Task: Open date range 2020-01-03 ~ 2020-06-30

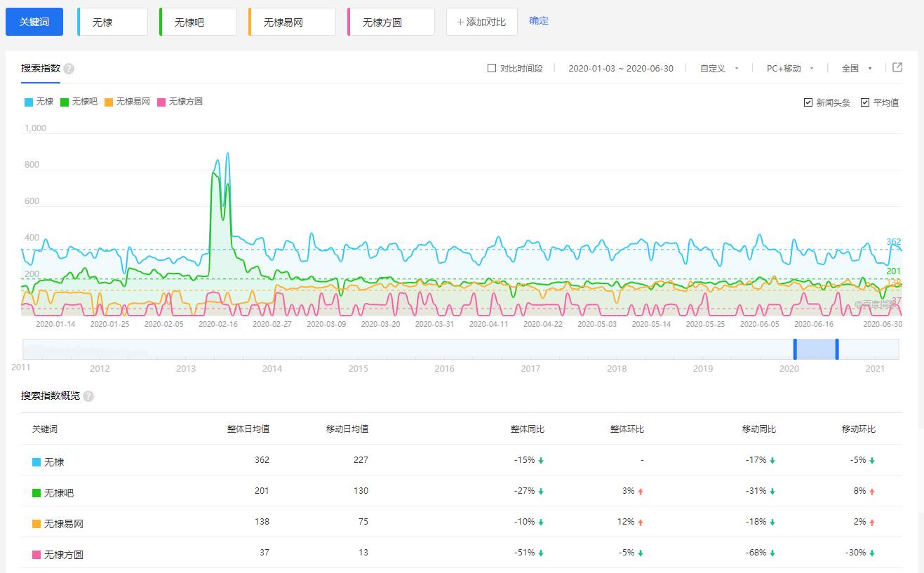Action: click(620, 69)
